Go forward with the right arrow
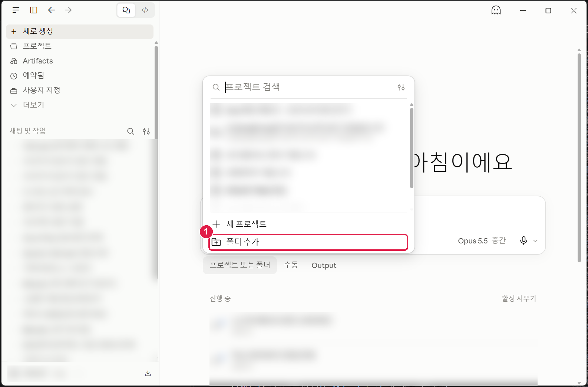The image size is (588, 387). point(68,10)
